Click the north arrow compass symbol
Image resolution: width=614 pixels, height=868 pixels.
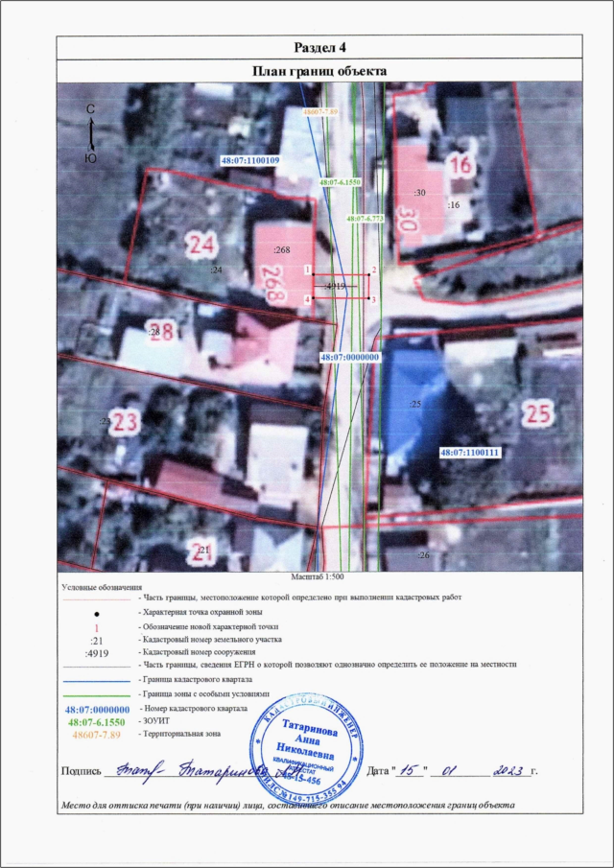90,134
